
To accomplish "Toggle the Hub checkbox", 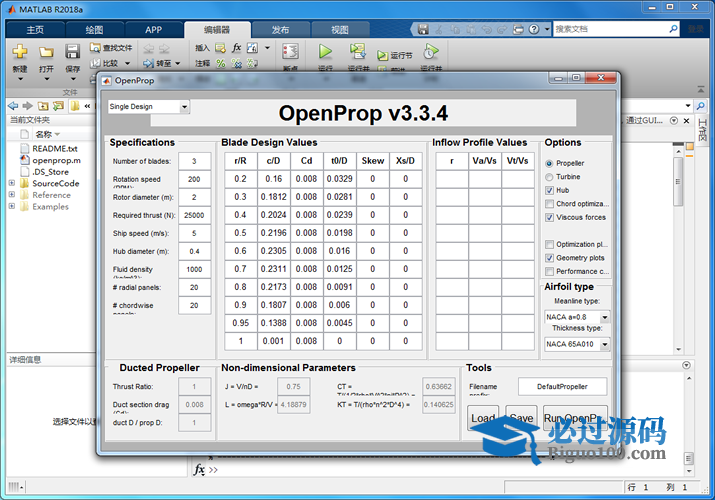I will click(x=549, y=190).
